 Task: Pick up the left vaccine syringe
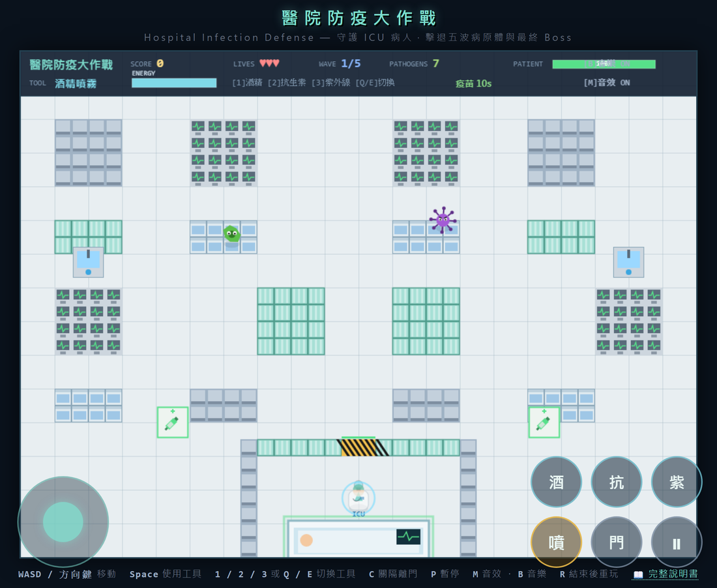[x=173, y=422]
